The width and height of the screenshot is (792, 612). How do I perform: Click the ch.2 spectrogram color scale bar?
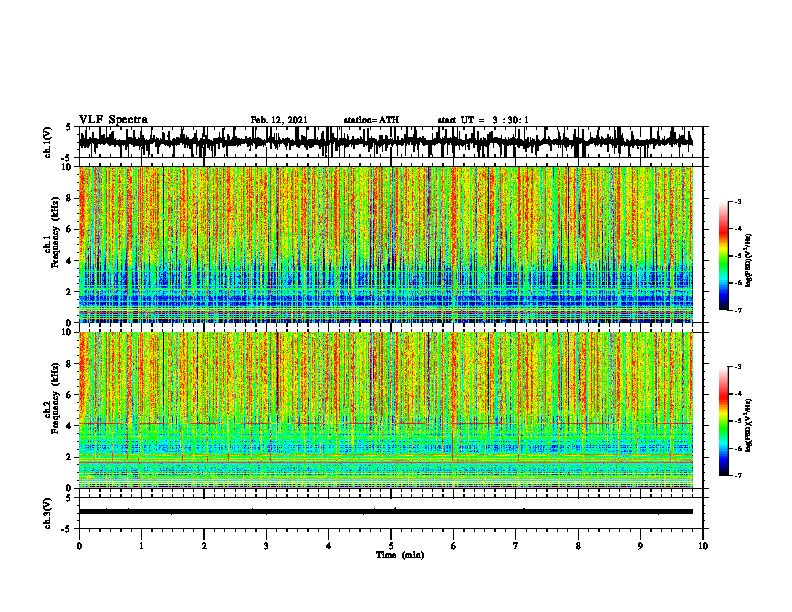click(723, 421)
